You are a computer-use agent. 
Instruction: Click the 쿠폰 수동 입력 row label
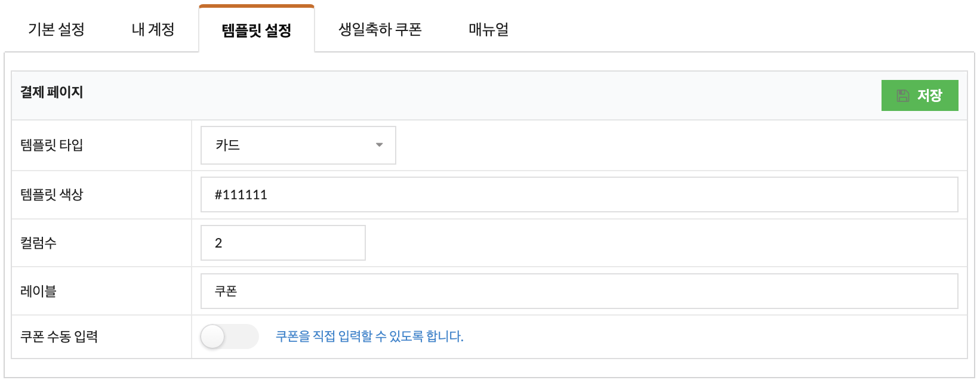click(59, 336)
